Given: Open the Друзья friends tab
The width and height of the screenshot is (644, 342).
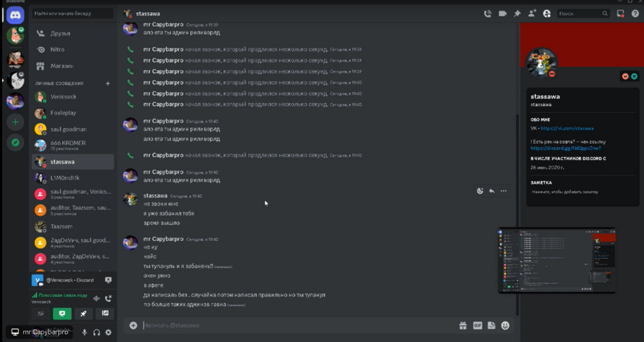Looking at the screenshot, I should 73,33.
